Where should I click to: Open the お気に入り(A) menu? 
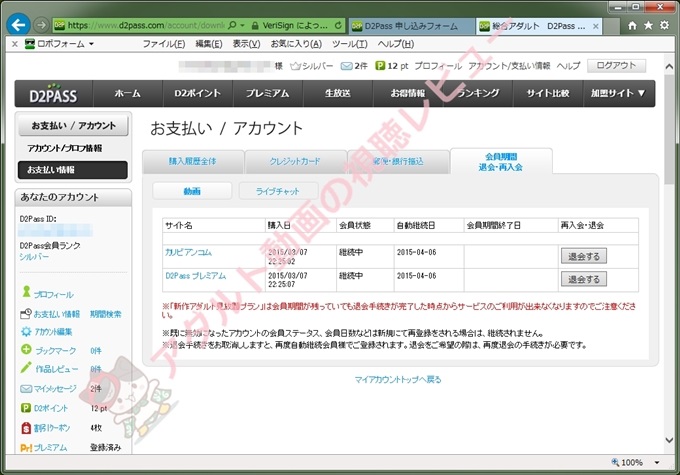point(296,44)
